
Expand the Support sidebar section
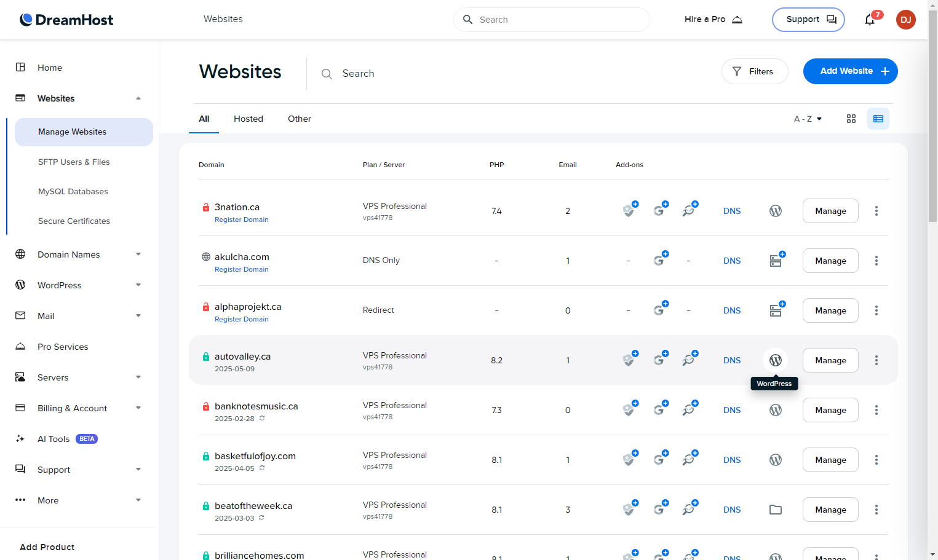138,470
